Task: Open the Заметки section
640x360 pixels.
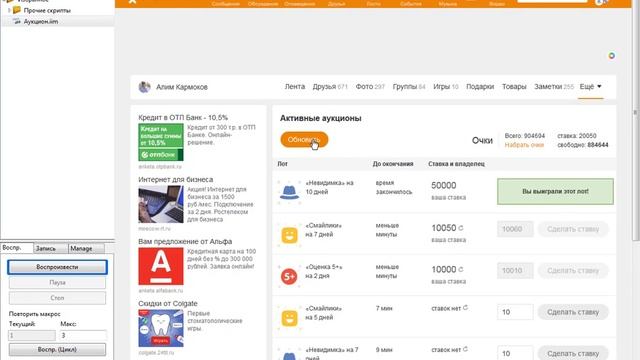Action: (554, 87)
